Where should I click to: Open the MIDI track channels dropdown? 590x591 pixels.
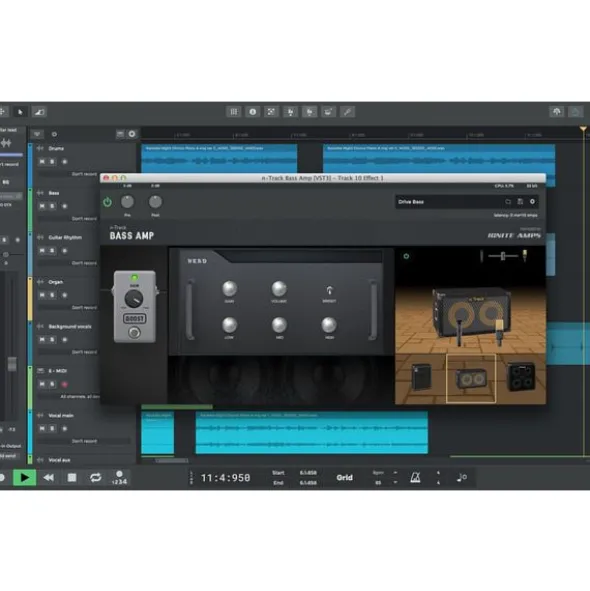tap(68, 397)
